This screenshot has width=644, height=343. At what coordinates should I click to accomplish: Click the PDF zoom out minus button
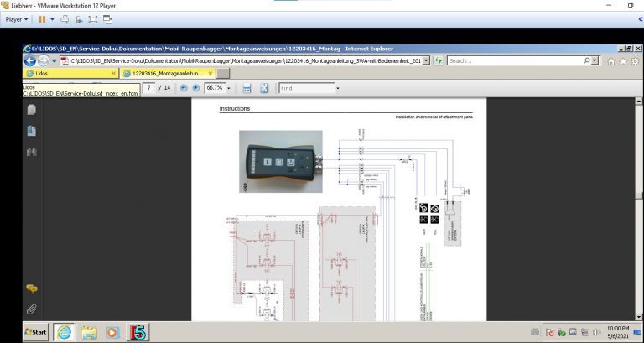click(184, 88)
